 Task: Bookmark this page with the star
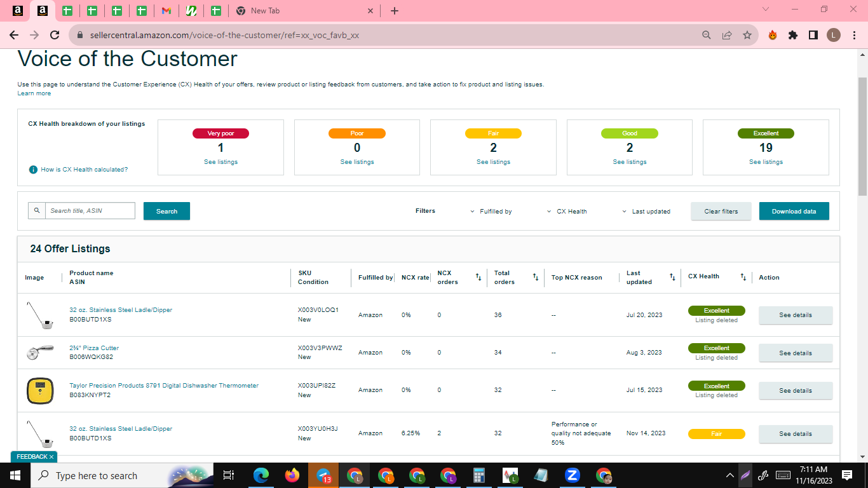pos(747,35)
